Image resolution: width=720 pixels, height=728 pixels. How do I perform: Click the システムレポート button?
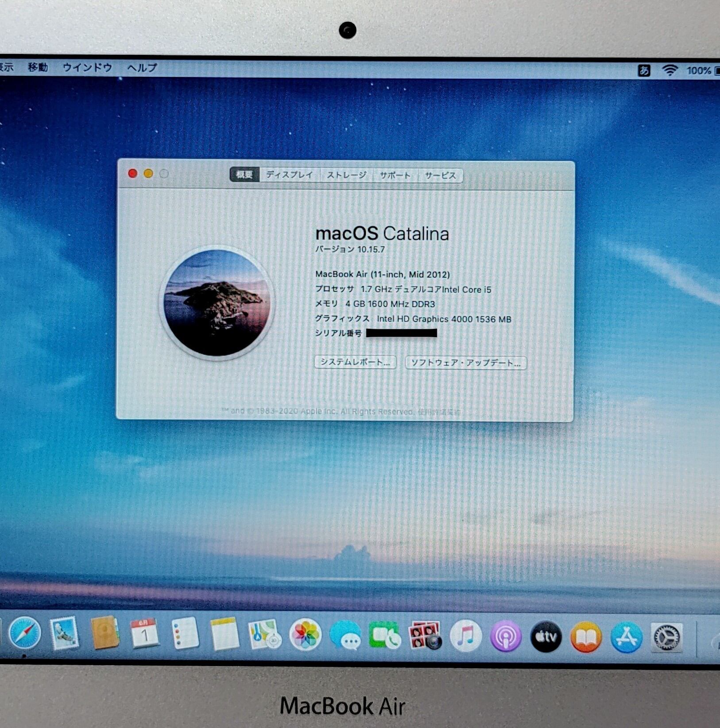coord(355,362)
